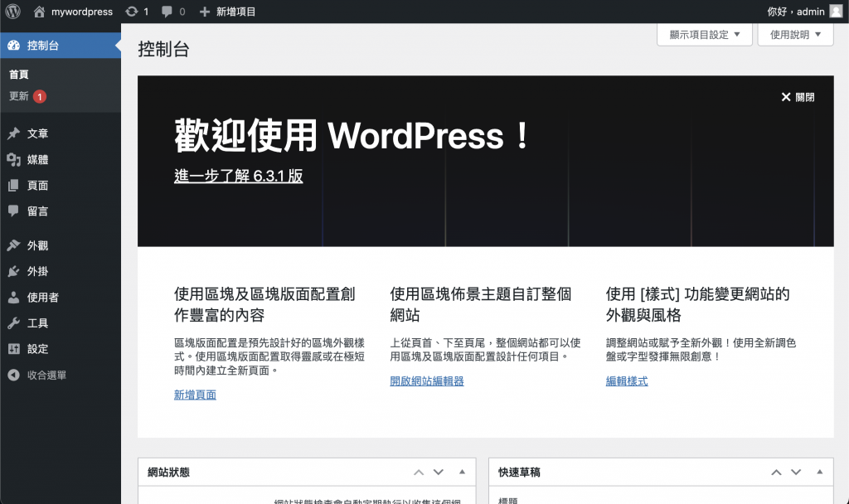Move 網站狀態 panel down

438,472
